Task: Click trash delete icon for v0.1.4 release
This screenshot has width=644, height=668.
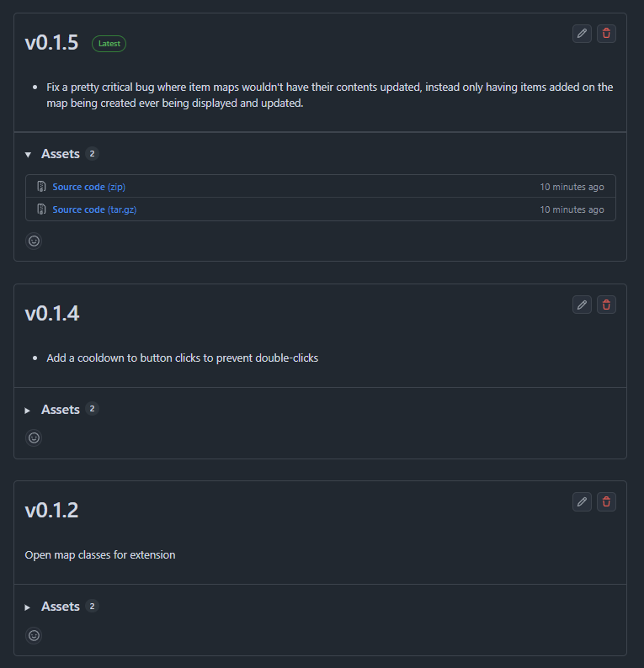Action: click(606, 305)
